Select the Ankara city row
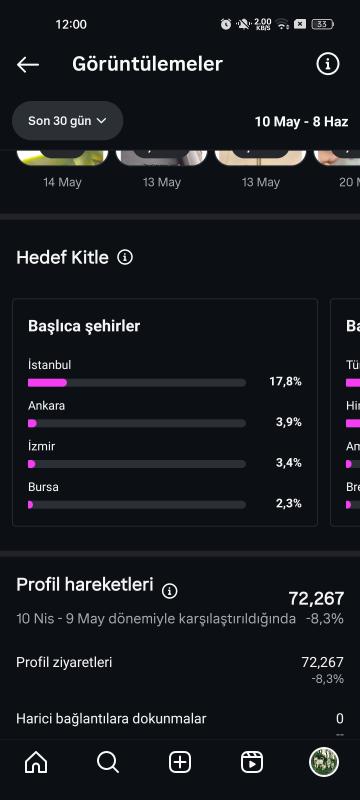This screenshot has height=800, width=360. click(165, 415)
